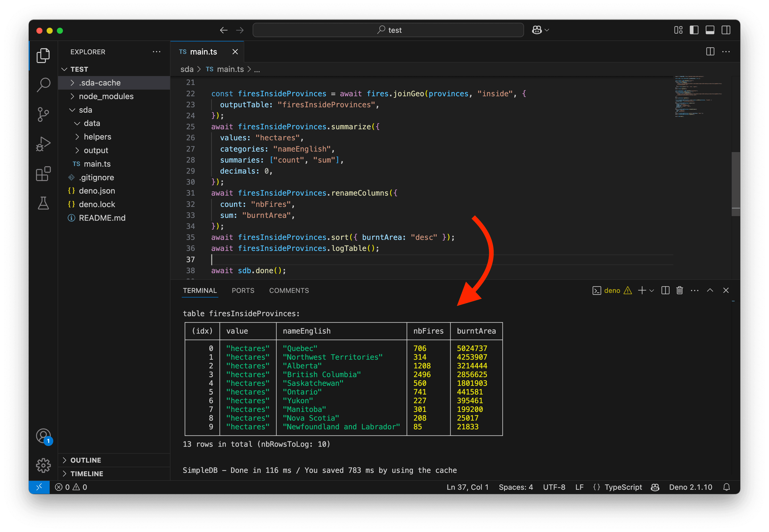This screenshot has width=769, height=532.
Task: Open main.ts in the explorer tree
Action: click(x=114, y=164)
